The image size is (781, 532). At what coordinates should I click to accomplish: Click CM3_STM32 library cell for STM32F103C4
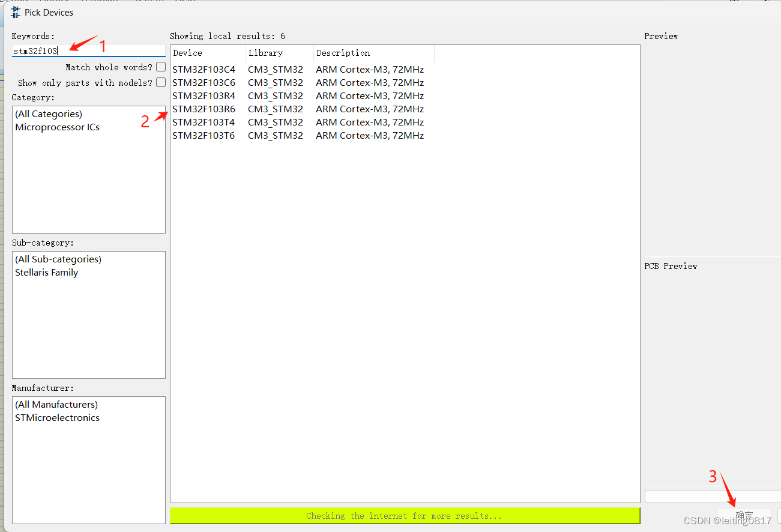(x=276, y=69)
